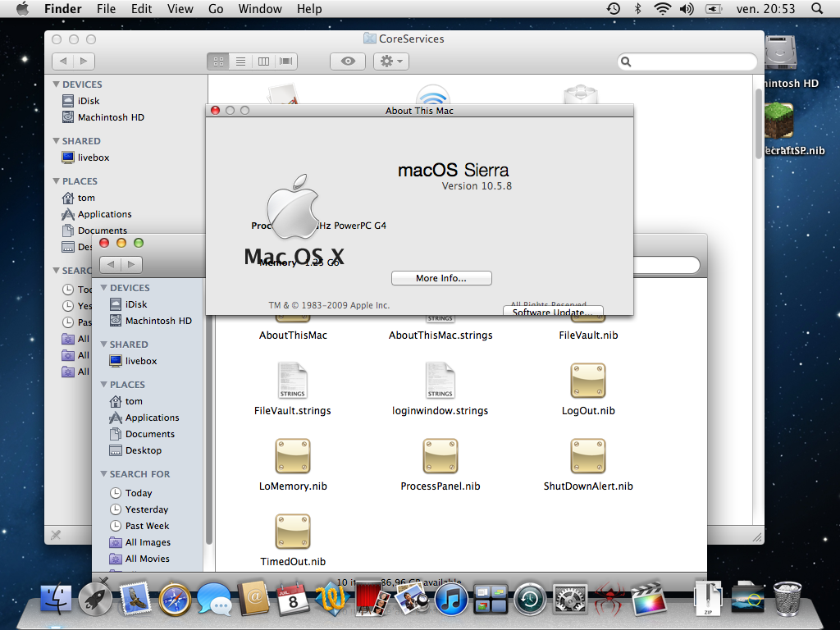The width and height of the screenshot is (840, 630).
Task: Open the Go menu
Action: pos(216,8)
